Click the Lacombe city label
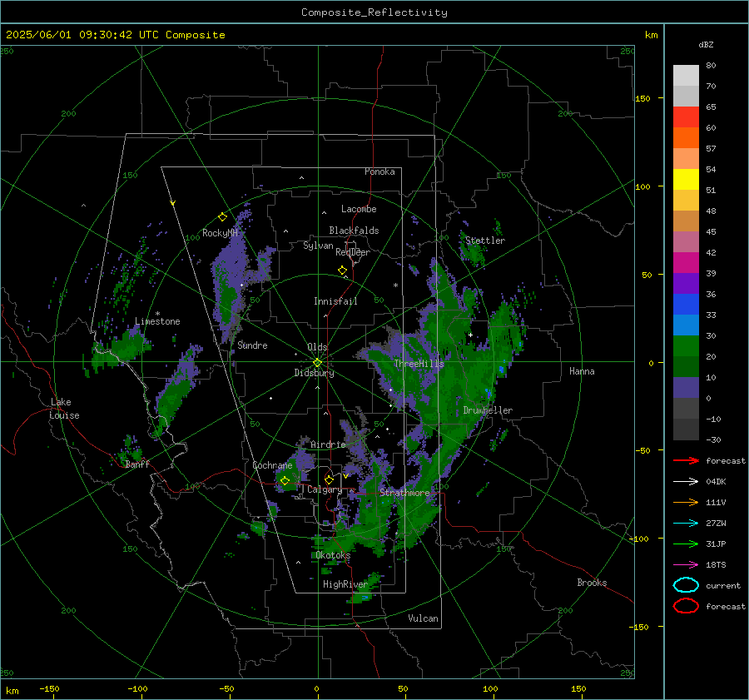Viewport: 749px width, 700px height. tap(359, 209)
